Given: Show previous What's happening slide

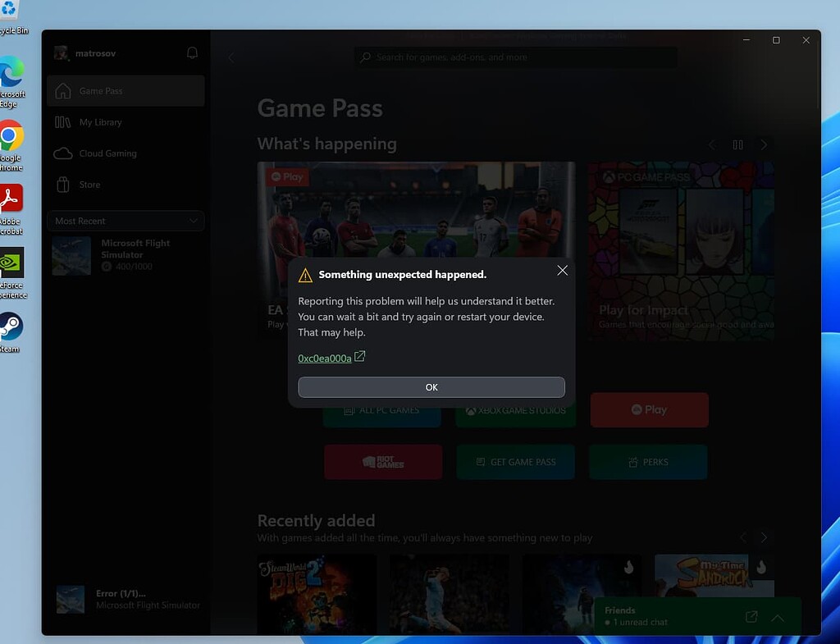Looking at the screenshot, I should (x=712, y=144).
